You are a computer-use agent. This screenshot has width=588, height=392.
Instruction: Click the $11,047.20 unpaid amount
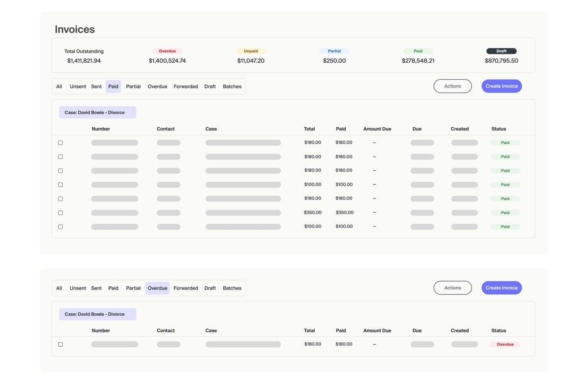[x=251, y=61]
